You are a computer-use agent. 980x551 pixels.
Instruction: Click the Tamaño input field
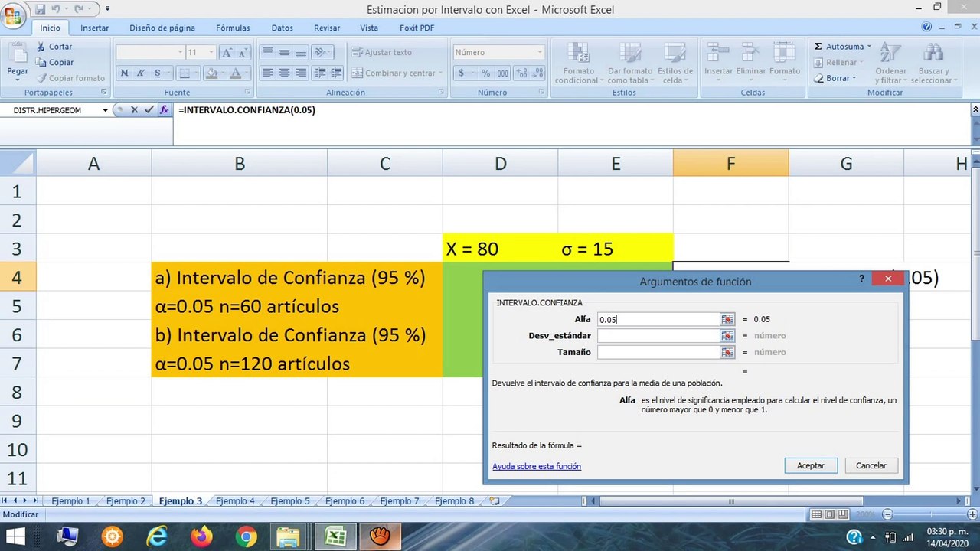[658, 352]
